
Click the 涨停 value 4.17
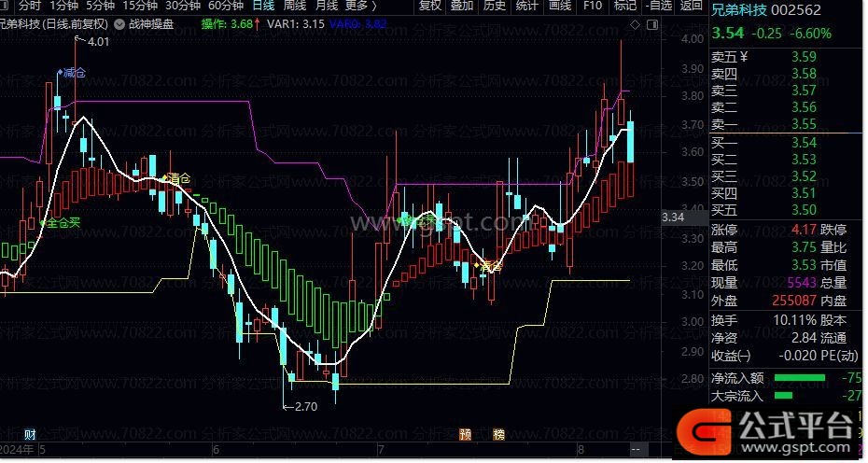pyautogui.click(x=804, y=230)
